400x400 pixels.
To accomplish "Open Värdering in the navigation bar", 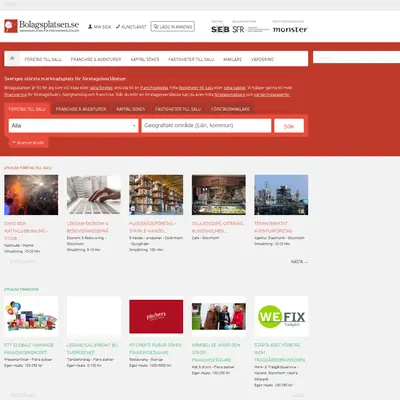I will [262, 59].
